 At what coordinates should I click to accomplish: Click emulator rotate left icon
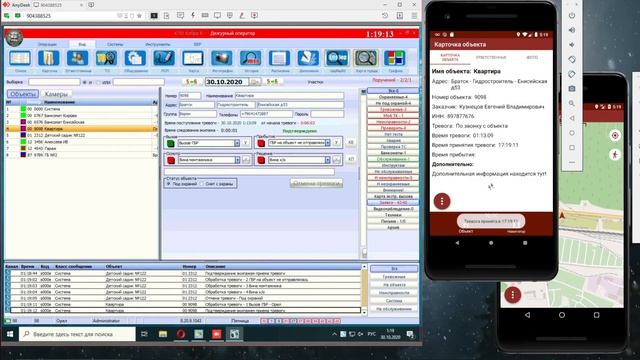[572, 60]
